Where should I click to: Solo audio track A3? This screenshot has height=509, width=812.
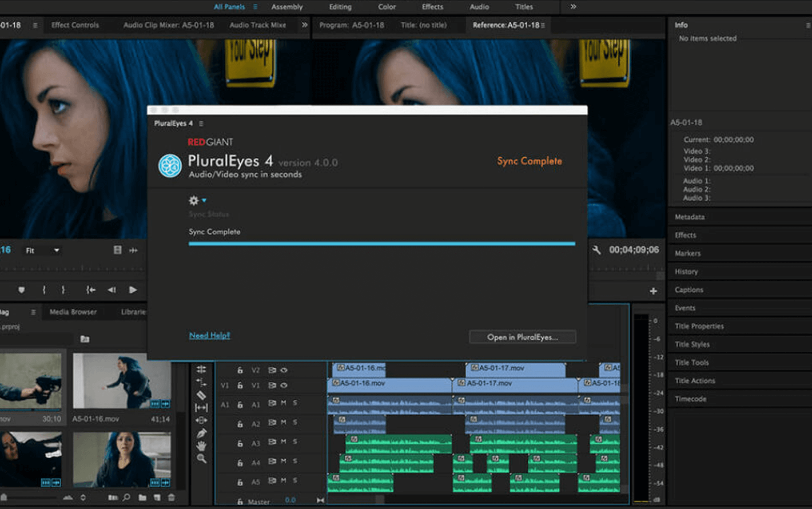(x=295, y=442)
